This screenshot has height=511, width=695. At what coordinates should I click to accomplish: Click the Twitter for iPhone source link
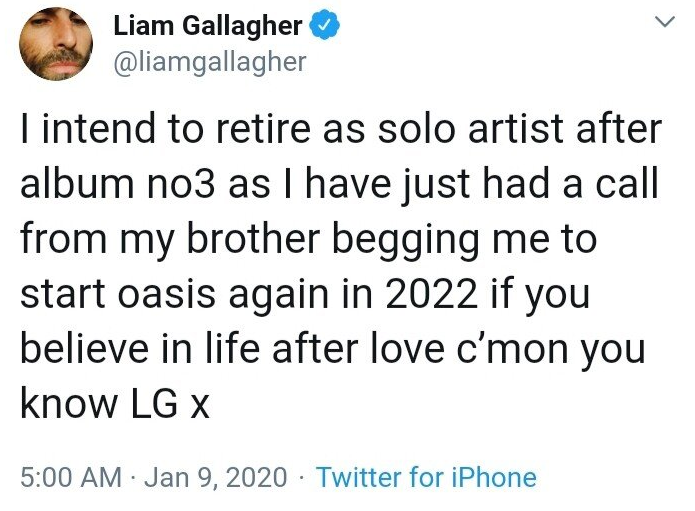coord(426,477)
